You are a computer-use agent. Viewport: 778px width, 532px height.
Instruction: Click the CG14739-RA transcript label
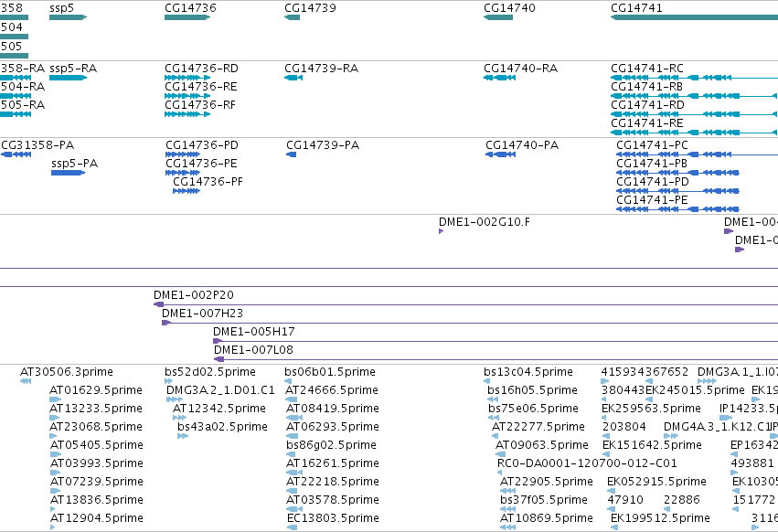point(322,69)
